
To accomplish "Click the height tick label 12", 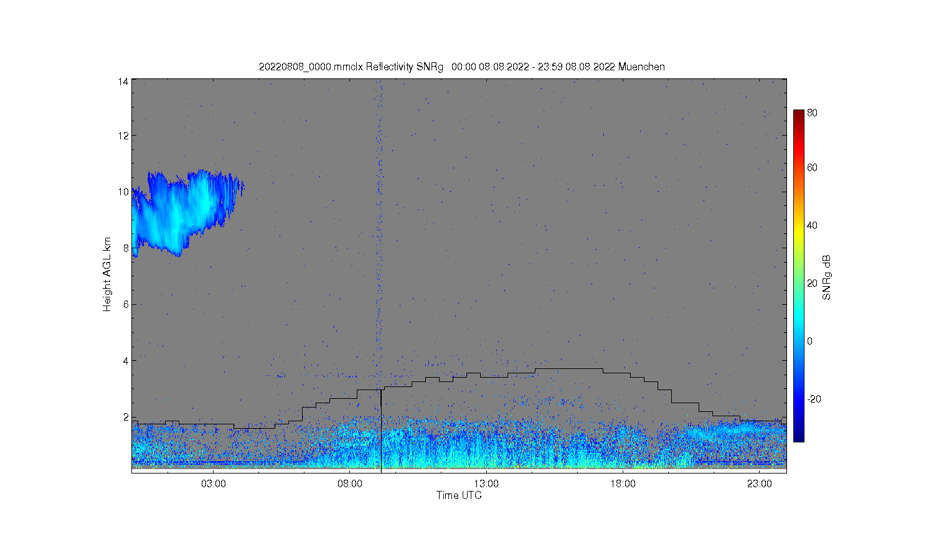I will tap(124, 136).
